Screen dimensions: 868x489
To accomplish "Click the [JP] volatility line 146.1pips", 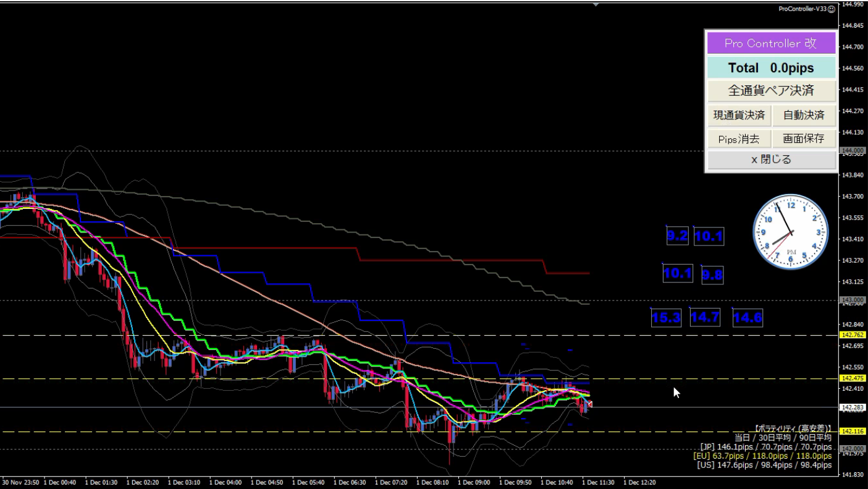I will tap(765, 446).
